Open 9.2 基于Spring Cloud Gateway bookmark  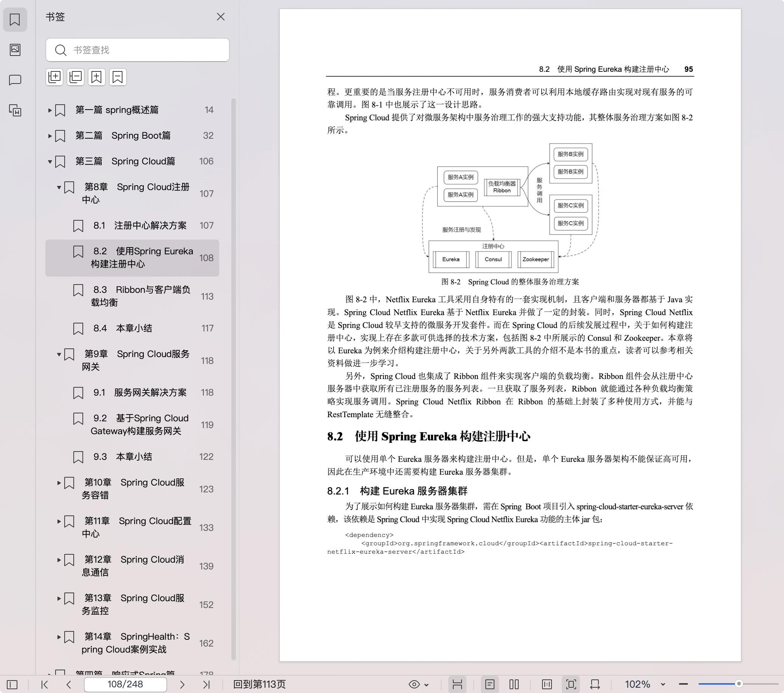pos(132,425)
